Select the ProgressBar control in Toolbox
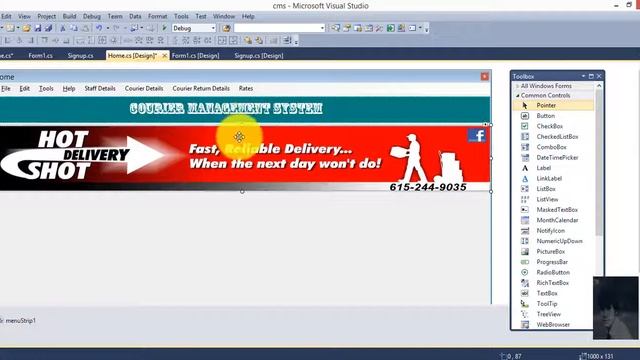Screen dimensions: 640x360 click(x=553, y=262)
